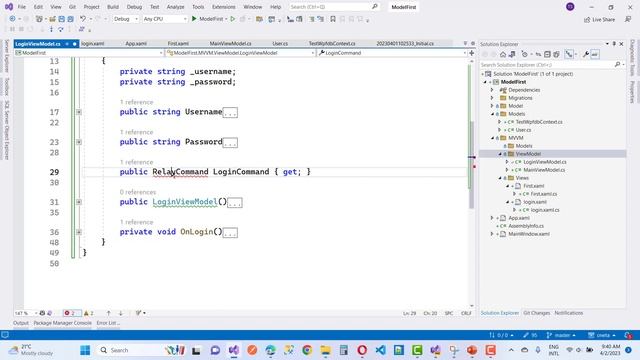Go to next issue with down arrow
640x360 pixels.
pyautogui.click(x=120, y=313)
